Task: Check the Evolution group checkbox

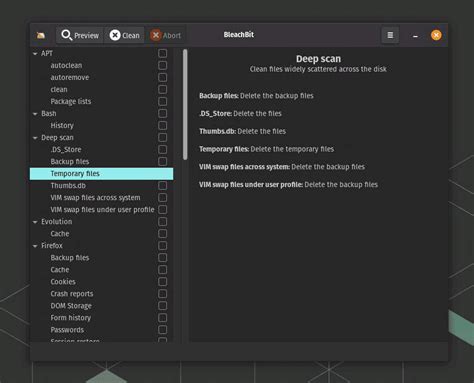Action: [162, 221]
